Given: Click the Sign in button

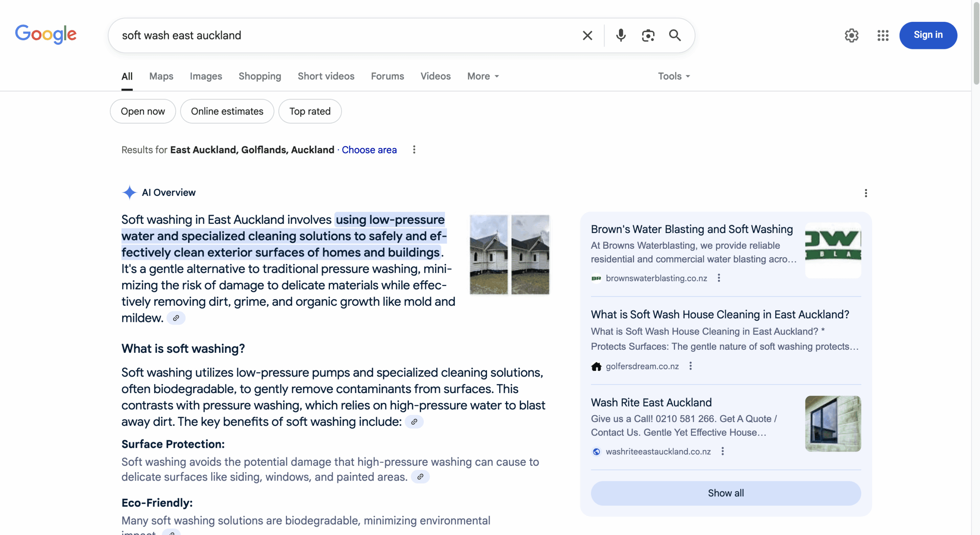Looking at the screenshot, I should 928,35.
